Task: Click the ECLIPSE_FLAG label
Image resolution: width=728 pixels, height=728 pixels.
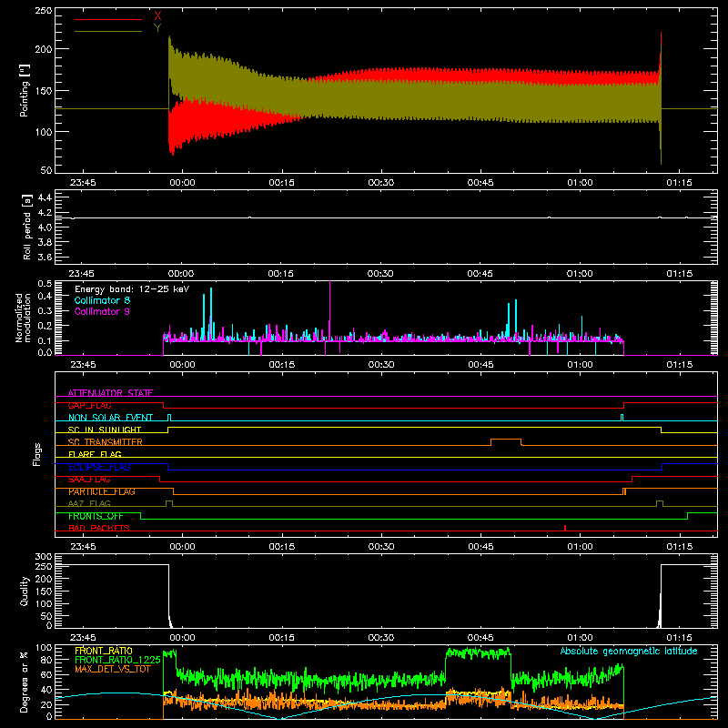Action: click(99, 467)
